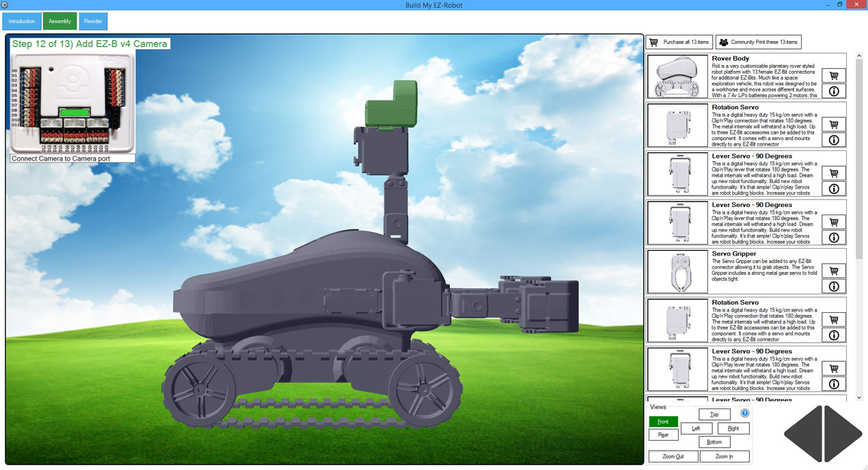Switch to the Introduction tab

pos(22,21)
